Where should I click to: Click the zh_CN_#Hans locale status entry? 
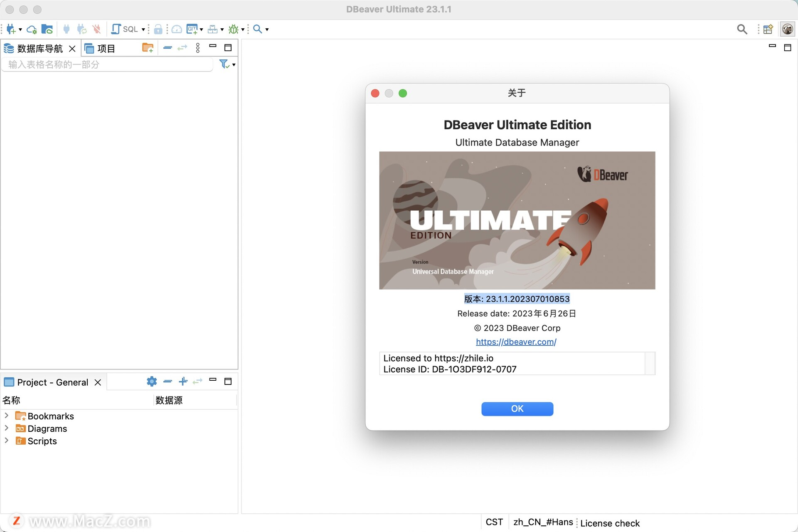[543, 522]
